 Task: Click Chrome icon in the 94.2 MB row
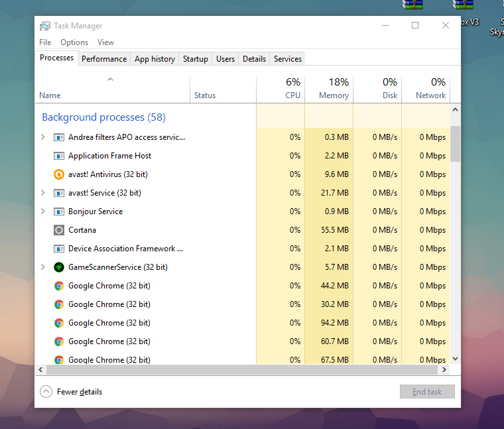pyautogui.click(x=59, y=323)
